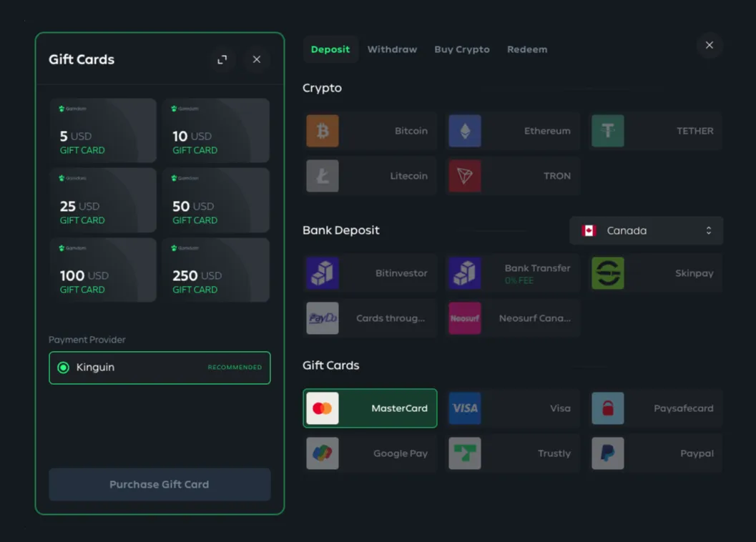Choose the Ethereum crypto icon
The height and width of the screenshot is (542, 756).
click(x=465, y=131)
